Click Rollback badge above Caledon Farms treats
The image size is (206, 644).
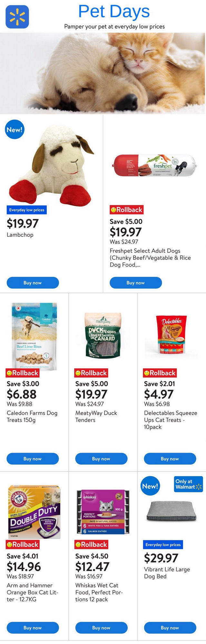pyautogui.click(x=23, y=373)
